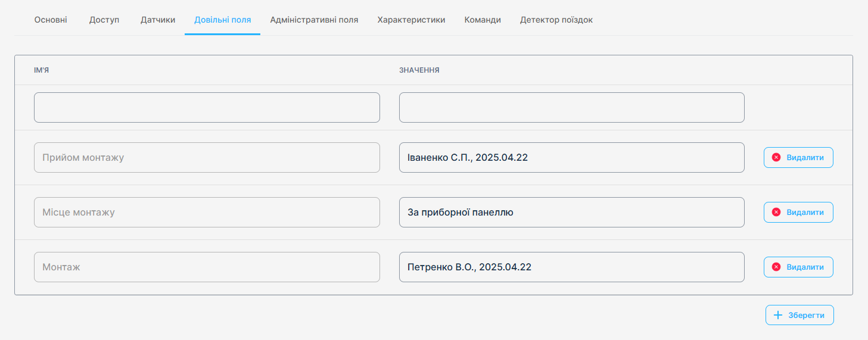Switch to the Доступ tab
This screenshot has height=340, width=868.
[104, 20]
